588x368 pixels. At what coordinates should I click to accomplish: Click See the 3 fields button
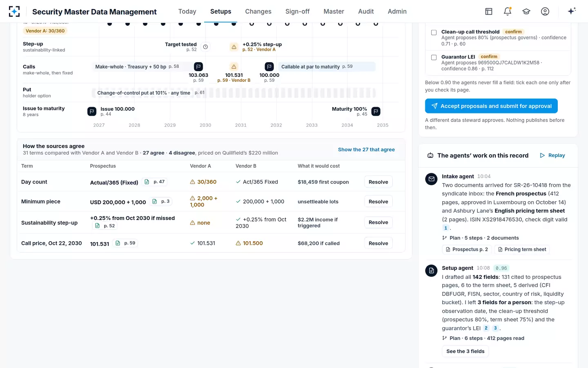click(x=465, y=351)
